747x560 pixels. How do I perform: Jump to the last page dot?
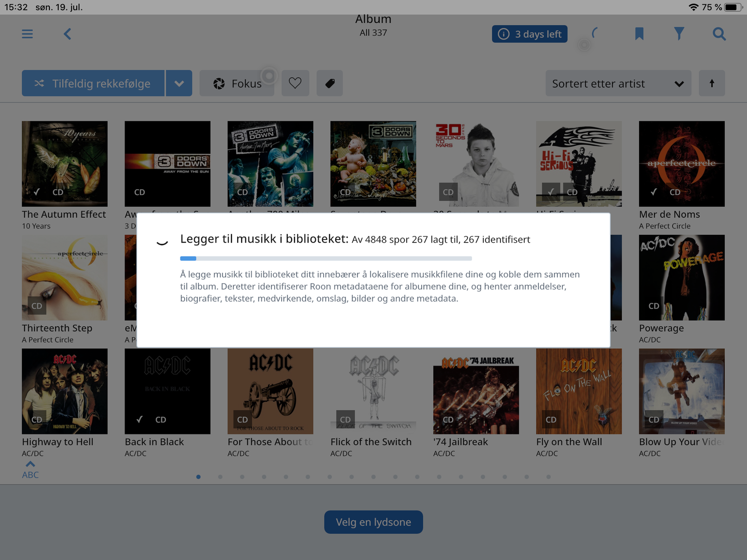coord(548,477)
